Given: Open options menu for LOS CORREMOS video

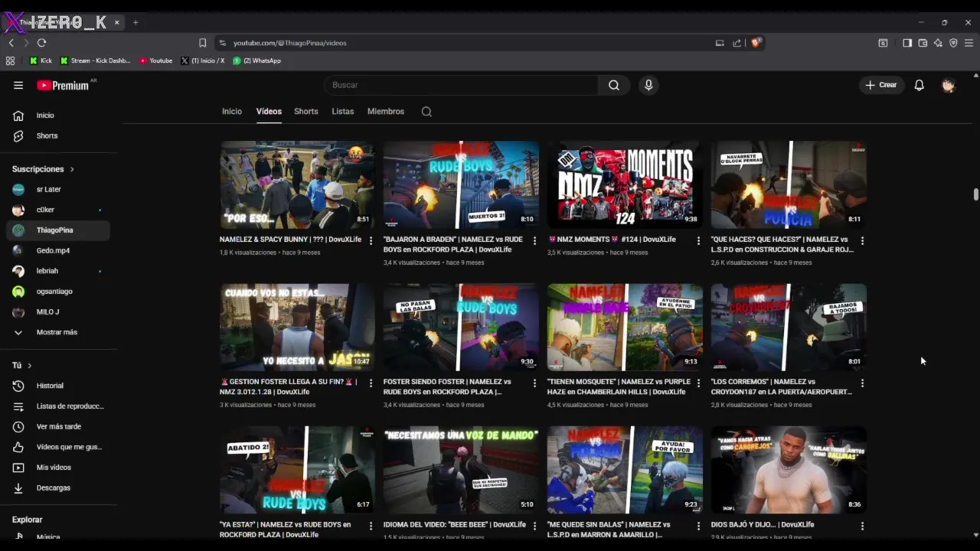Looking at the screenshot, I should [862, 383].
